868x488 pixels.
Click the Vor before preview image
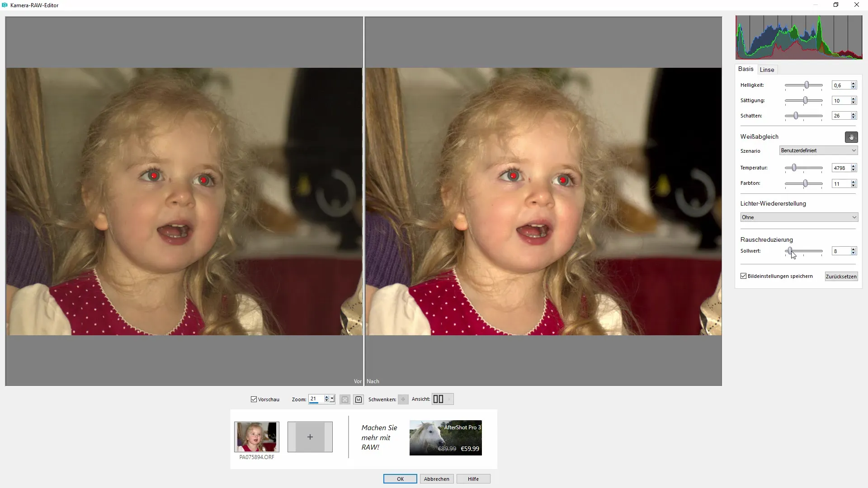[x=184, y=202]
